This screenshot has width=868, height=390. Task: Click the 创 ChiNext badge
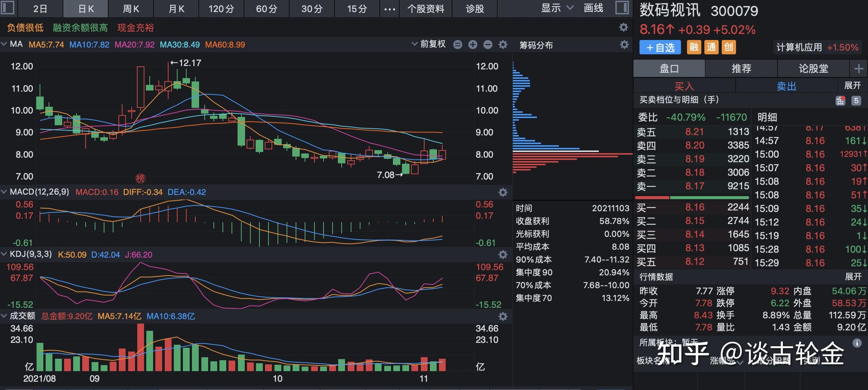tap(729, 47)
